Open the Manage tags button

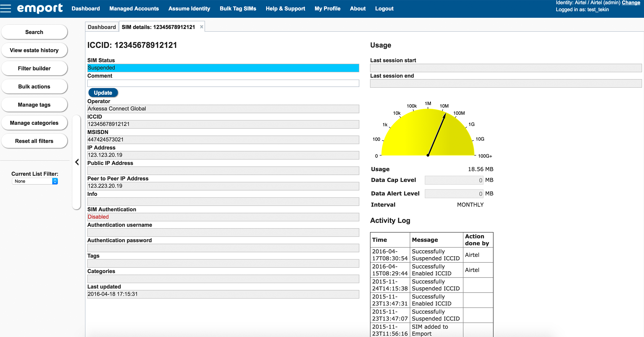[34, 105]
